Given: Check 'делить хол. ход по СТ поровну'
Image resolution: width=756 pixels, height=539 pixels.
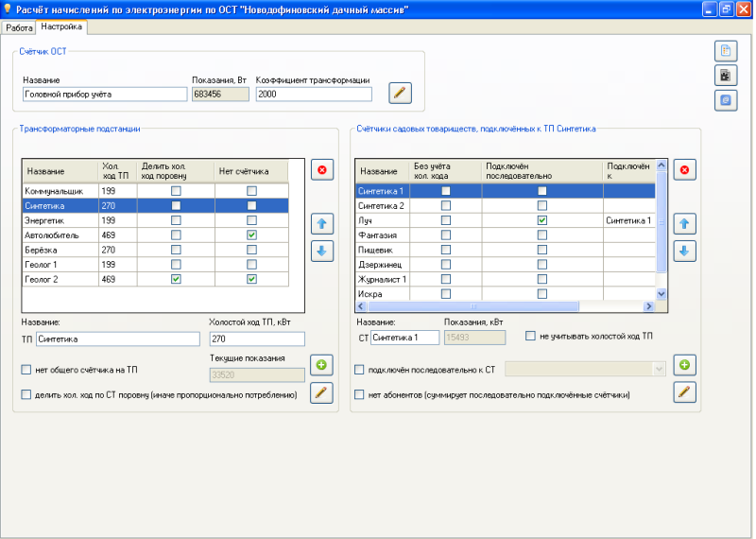Looking at the screenshot, I should click(26, 394).
